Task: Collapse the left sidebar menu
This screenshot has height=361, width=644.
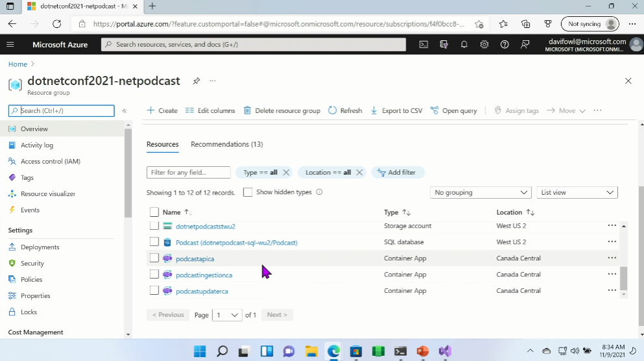Action: (125, 111)
